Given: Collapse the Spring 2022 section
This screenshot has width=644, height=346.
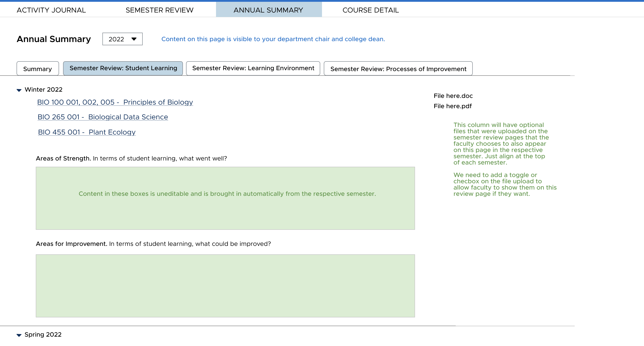Looking at the screenshot, I should point(19,335).
